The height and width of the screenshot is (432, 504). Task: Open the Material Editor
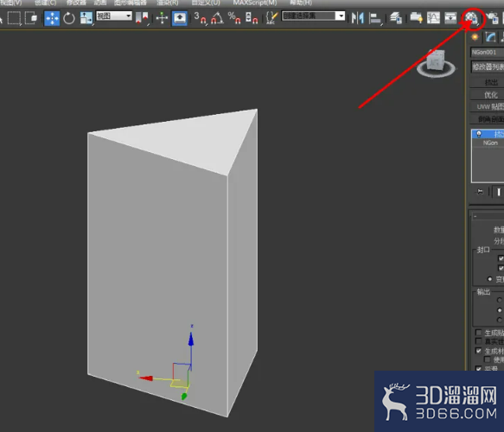pyautogui.click(x=471, y=18)
